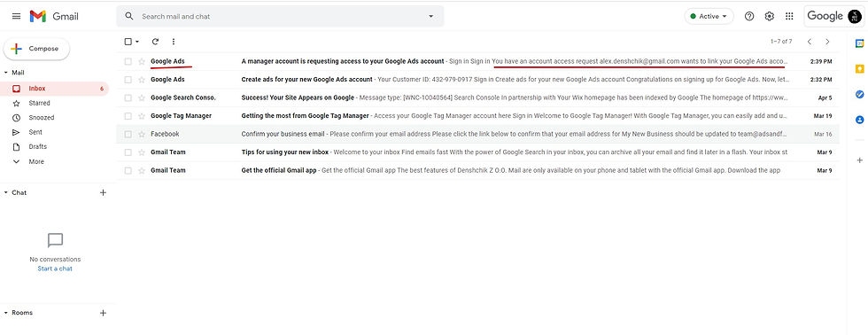Select the Tips for using inbox email checkbox
This screenshot has height=335, width=868.
(128, 152)
